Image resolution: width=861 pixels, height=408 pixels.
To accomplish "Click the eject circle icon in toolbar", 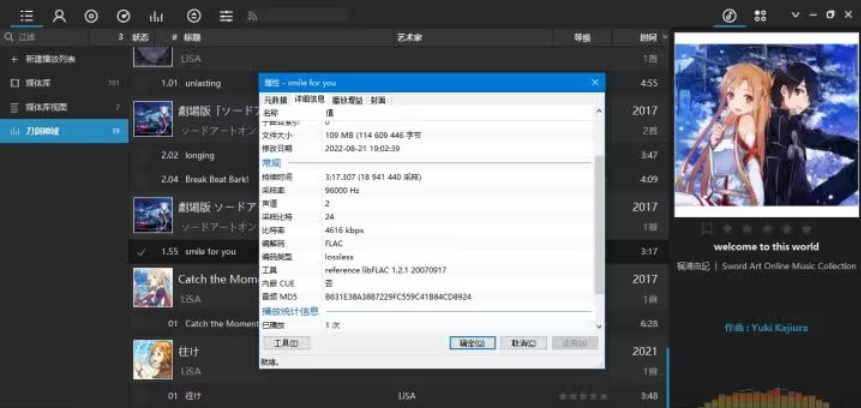I will (193, 16).
